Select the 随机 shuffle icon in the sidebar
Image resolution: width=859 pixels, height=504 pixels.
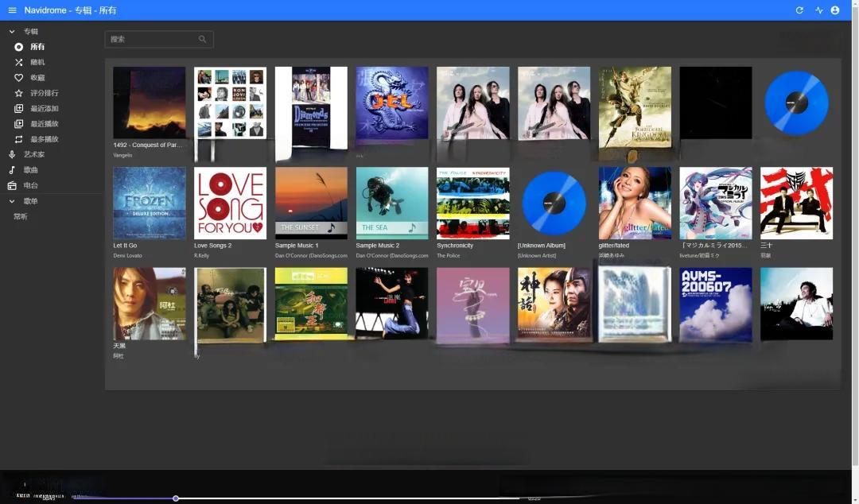pos(18,63)
